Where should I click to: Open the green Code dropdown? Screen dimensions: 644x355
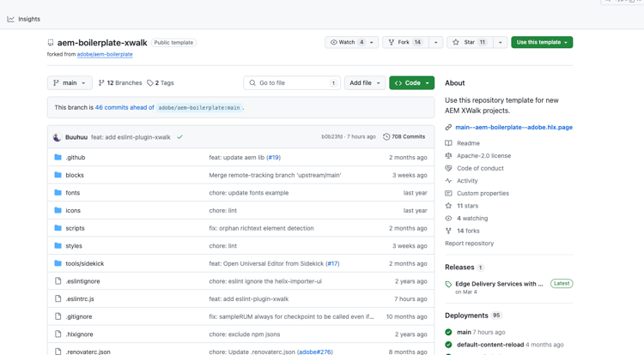(411, 83)
